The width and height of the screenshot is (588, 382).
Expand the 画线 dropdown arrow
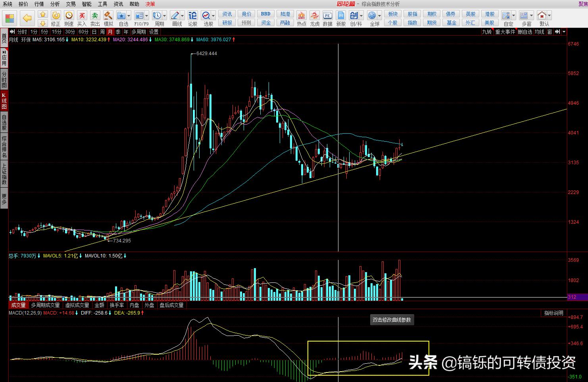click(x=183, y=16)
